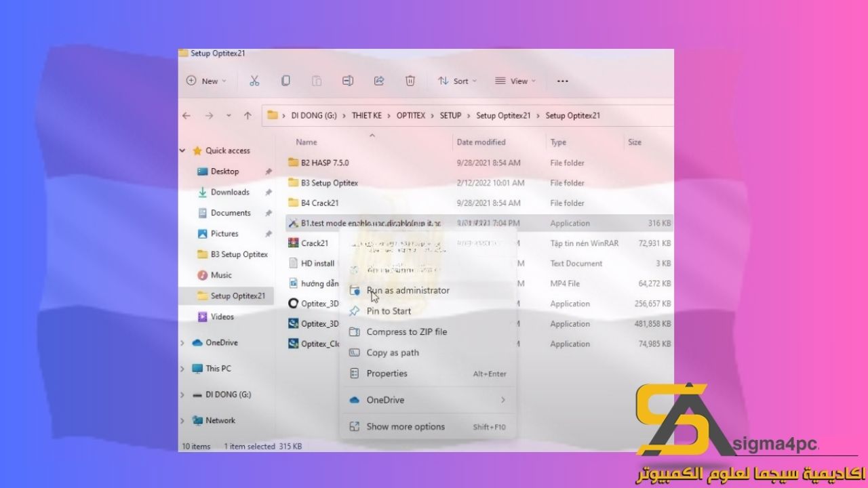Open recent locations chevron next to forward arrow
This screenshot has height=488, width=868.
point(229,115)
